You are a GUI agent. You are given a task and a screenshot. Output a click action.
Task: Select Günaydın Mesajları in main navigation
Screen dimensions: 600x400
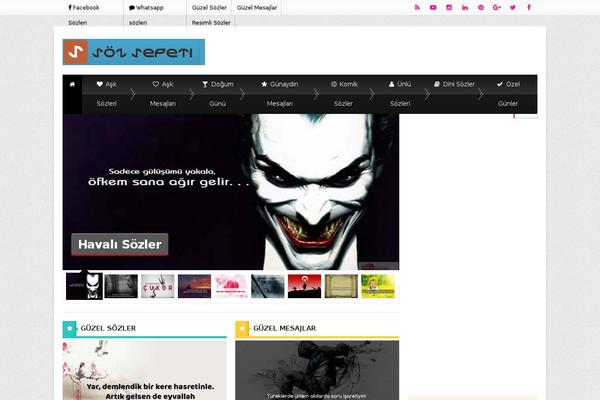(x=280, y=94)
